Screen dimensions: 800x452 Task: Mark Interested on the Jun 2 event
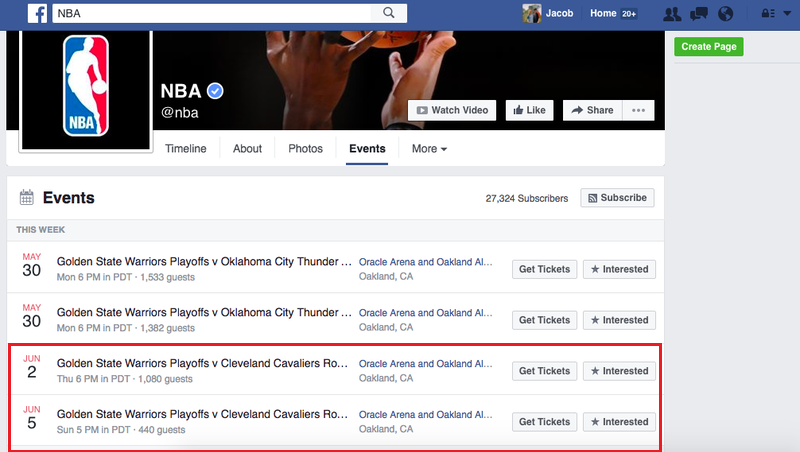pyautogui.click(x=619, y=371)
